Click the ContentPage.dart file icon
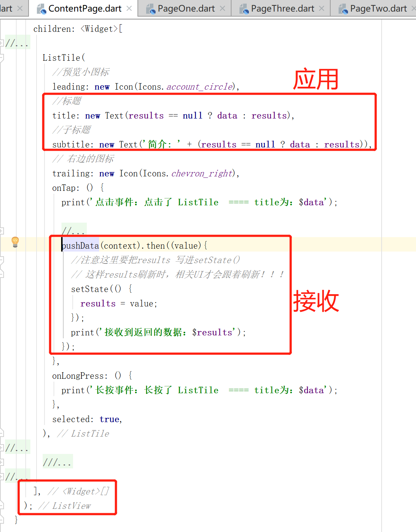The image size is (416, 532). pos(42,9)
